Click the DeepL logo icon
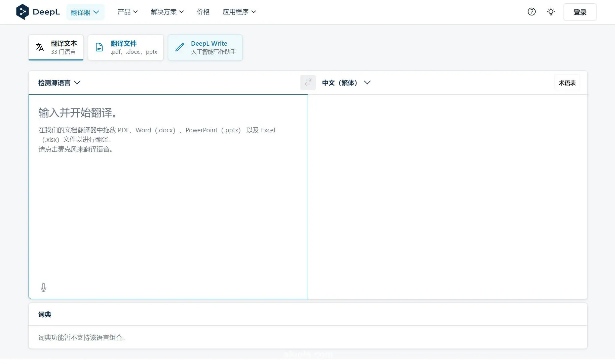The height and width of the screenshot is (364, 615). (22, 12)
